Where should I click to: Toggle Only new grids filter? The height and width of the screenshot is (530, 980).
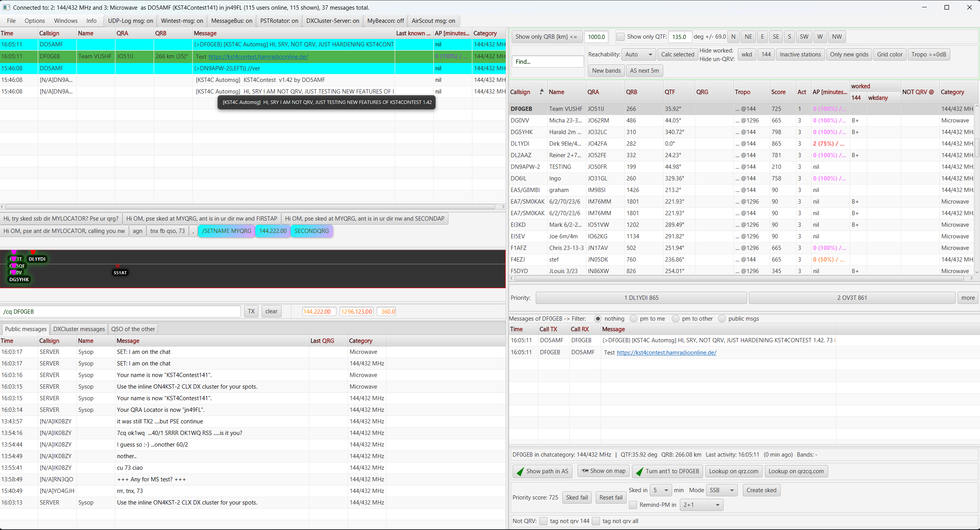(x=849, y=54)
